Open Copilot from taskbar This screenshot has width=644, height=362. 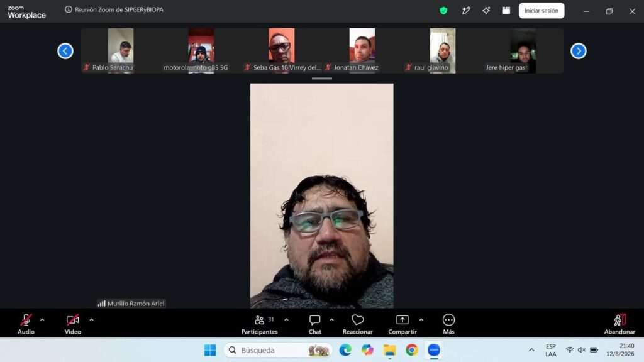(367, 350)
